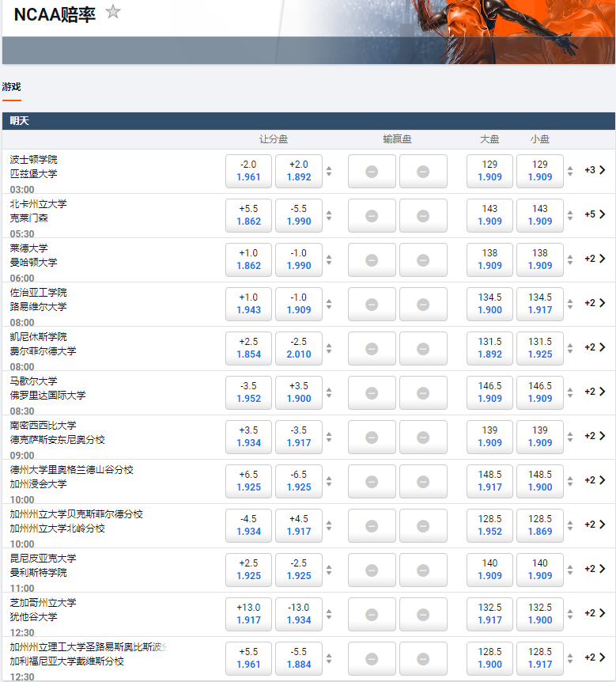Pick over 138 at 1.909 for 莱德大学 game

pyautogui.click(x=489, y=260)
